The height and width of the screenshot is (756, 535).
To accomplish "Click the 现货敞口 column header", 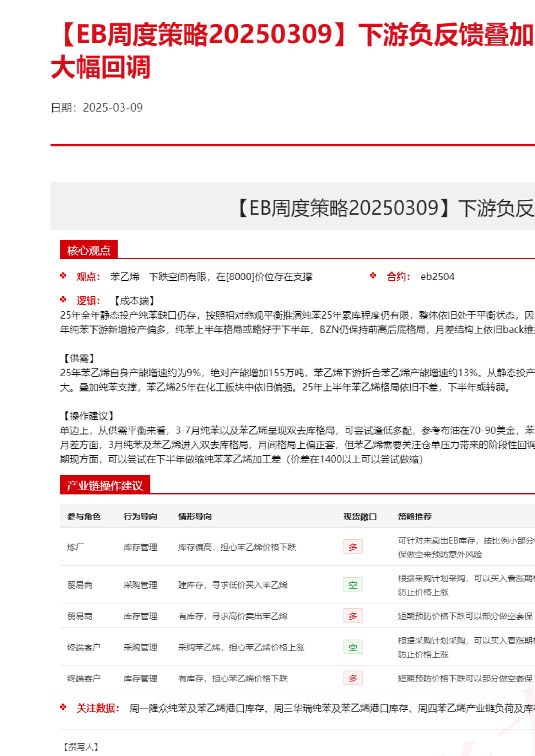I will (x=360, y=516).
